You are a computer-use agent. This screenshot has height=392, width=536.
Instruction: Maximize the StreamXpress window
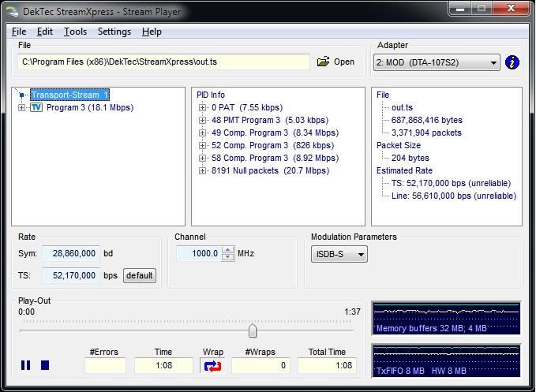pyautogui.click(x=482, y=8)
